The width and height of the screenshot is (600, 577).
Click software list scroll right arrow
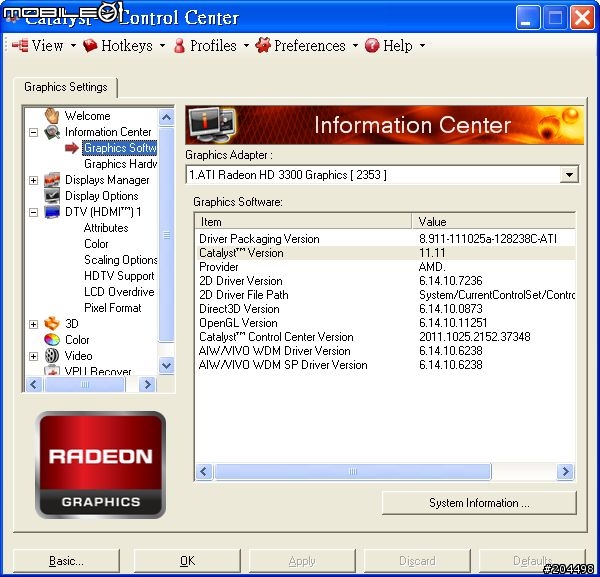coord(566,471)
